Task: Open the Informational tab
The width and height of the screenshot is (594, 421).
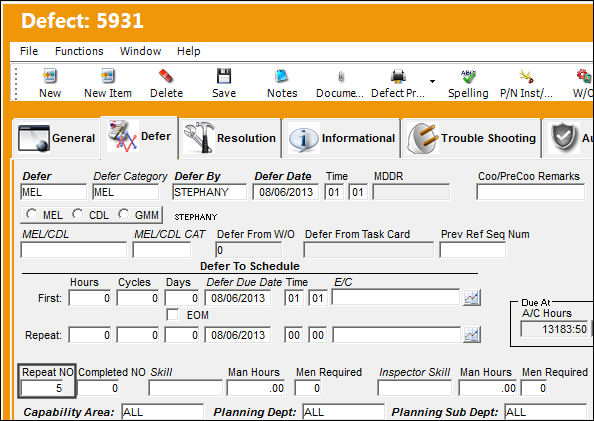Action: coord(341,138)
